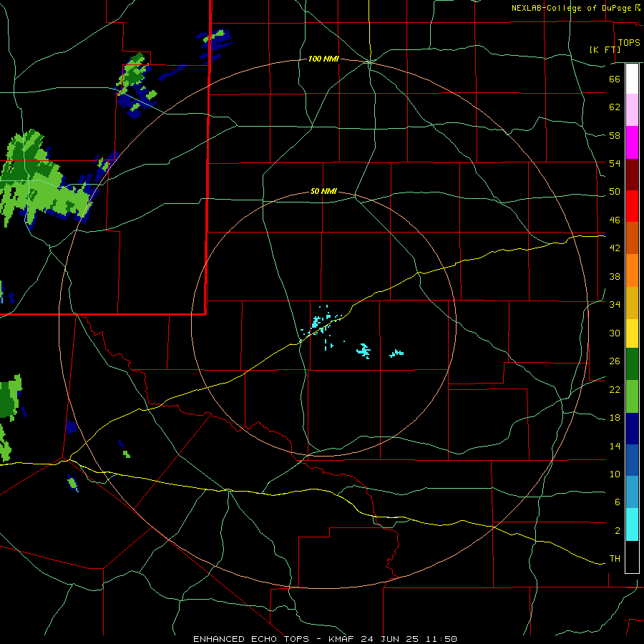Click the burnt orange swatch near label 42

click(632, 238)
